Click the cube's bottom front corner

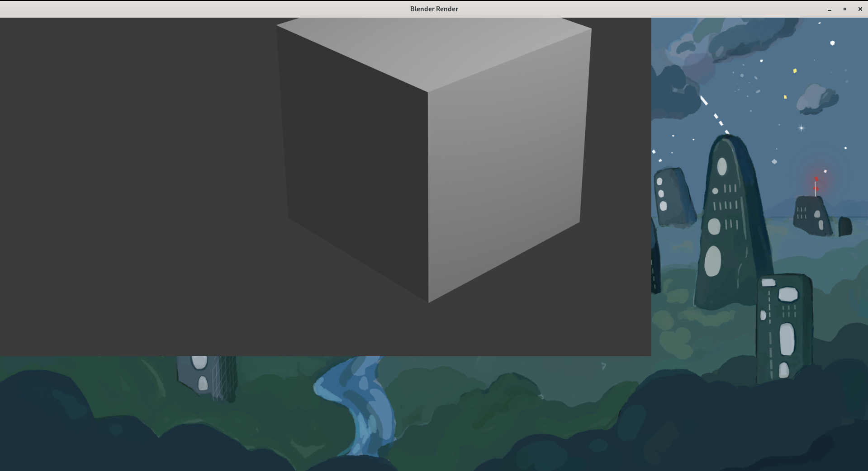point(428,302)
